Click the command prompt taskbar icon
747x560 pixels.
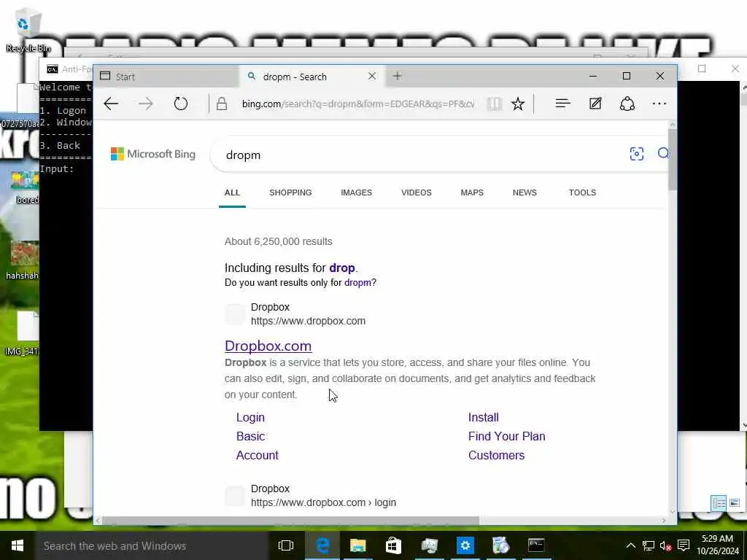(536, 545)
